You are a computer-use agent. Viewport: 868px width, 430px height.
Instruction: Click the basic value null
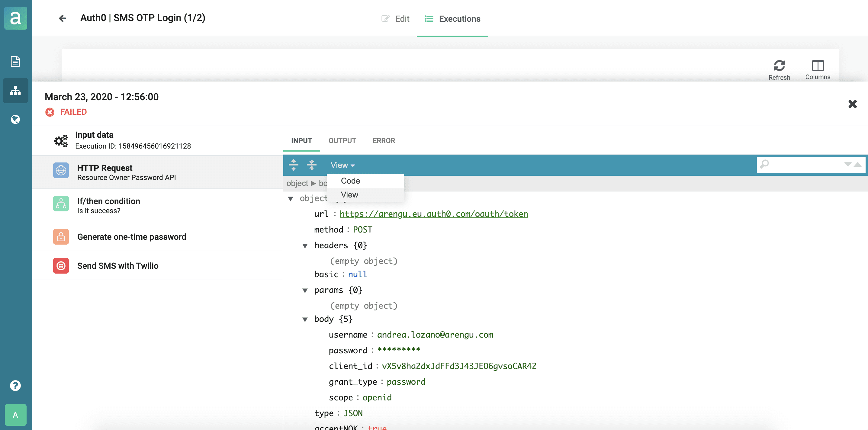point(357,274)
